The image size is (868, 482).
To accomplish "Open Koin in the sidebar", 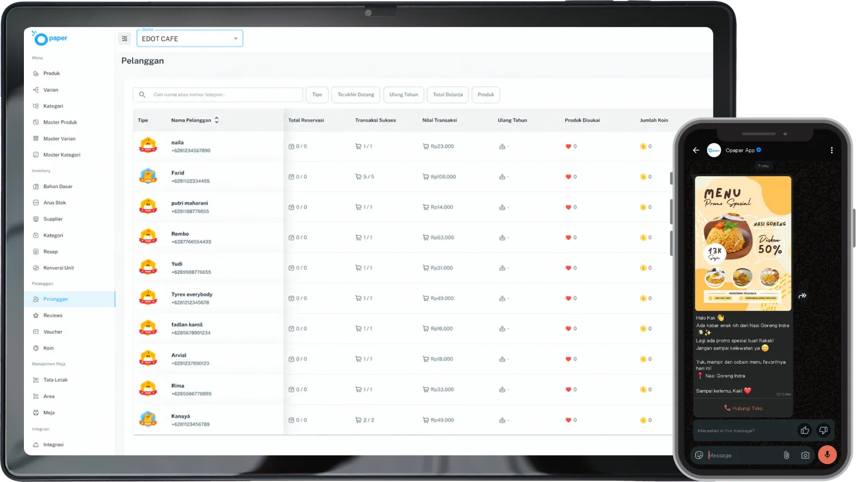I will pyautogui.click(x=48, y=348).
